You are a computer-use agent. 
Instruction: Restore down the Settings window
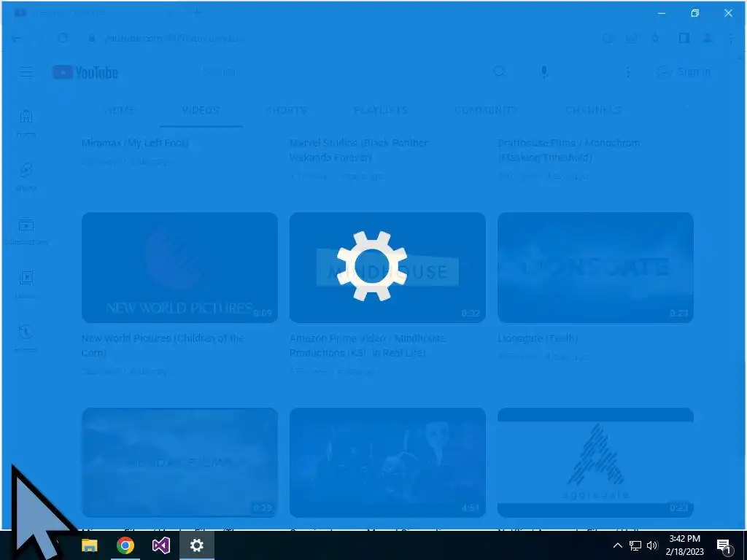coord(695,13)
